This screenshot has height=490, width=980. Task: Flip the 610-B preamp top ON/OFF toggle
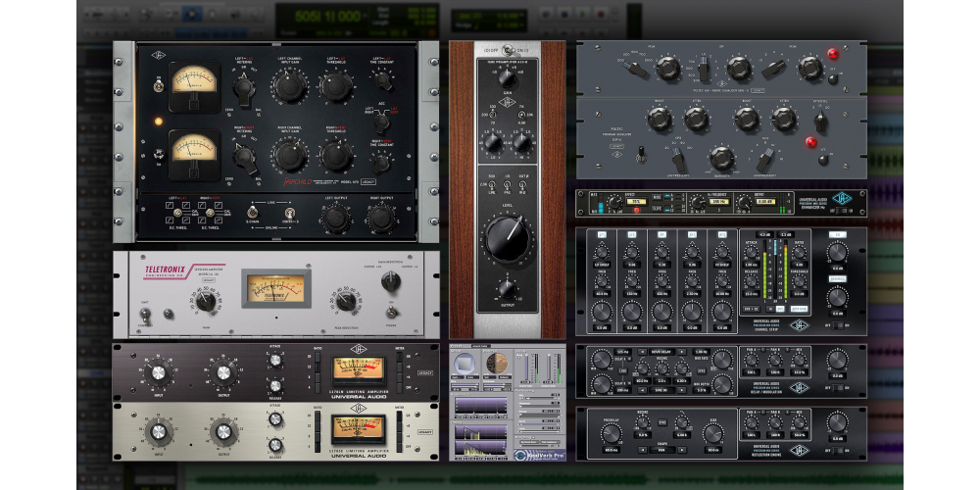pyautogui.click(x=507, y=49)
